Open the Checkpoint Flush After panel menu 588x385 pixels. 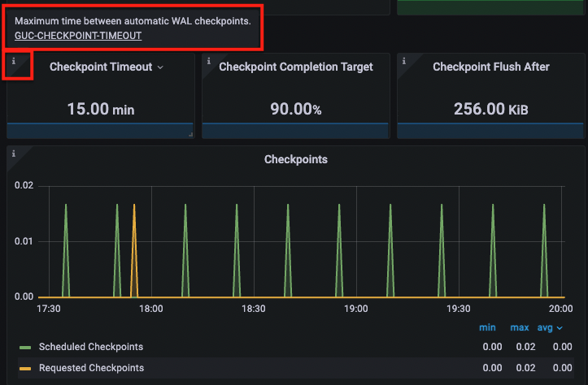click(x=490, y=67)
